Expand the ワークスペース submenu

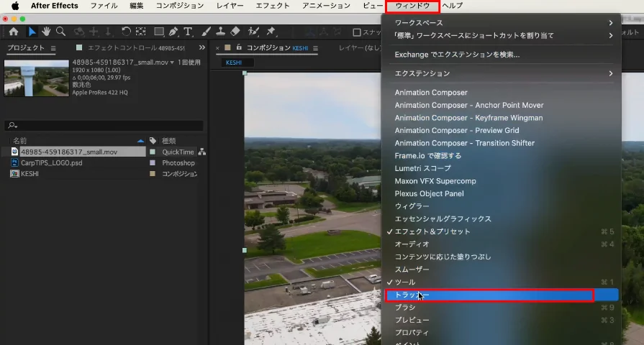501,22
